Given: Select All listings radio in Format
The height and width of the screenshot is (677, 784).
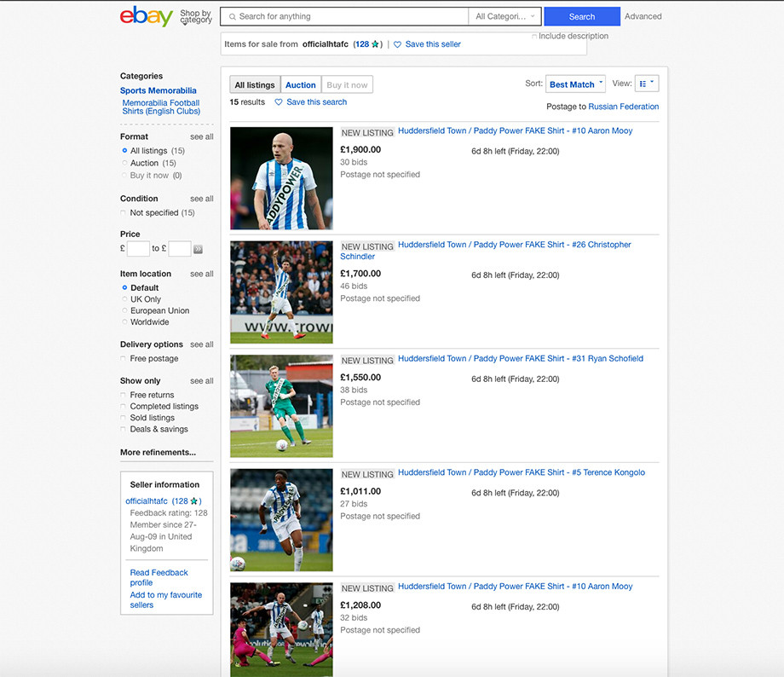Looking at the screenshot, I should [124, 151].
